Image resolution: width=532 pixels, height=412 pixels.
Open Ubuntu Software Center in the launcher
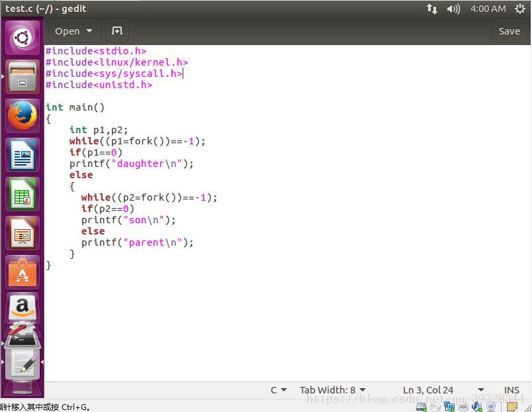click(x=22, y=272)
